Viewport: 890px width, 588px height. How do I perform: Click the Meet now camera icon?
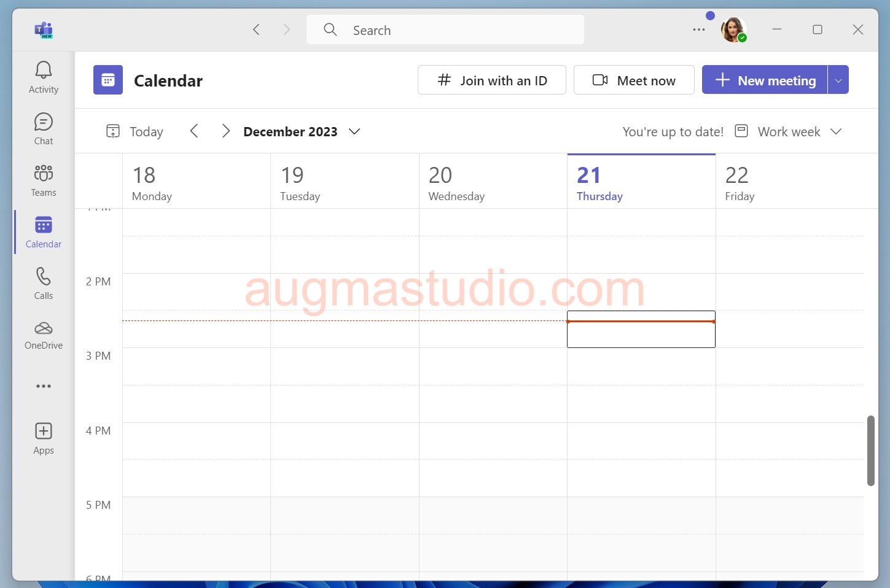600,80
